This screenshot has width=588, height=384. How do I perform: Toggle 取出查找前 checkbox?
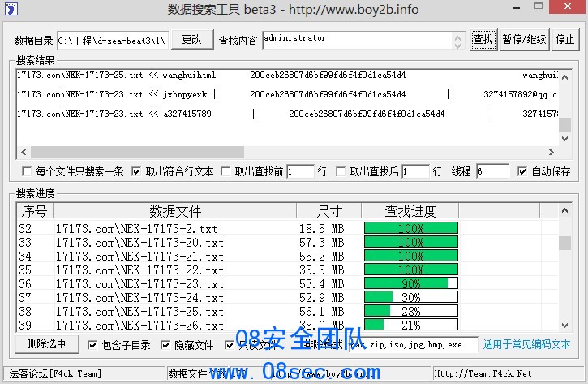pos(225,171)
